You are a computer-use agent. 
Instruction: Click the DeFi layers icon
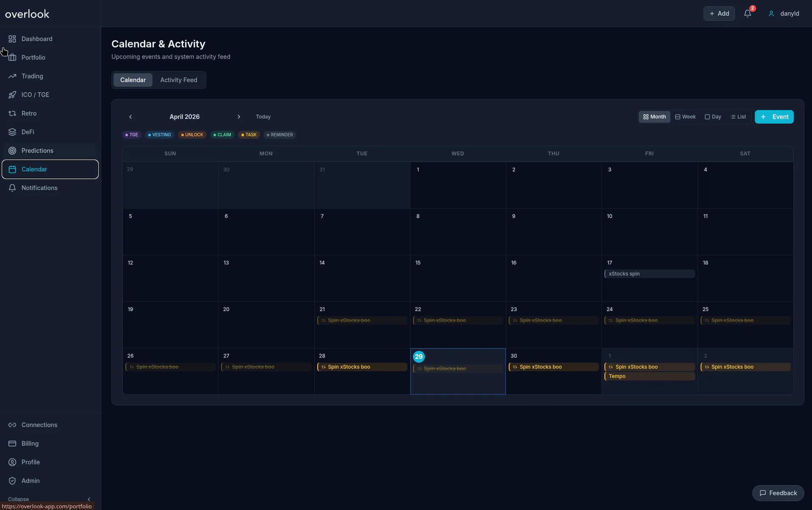(12, 132)
